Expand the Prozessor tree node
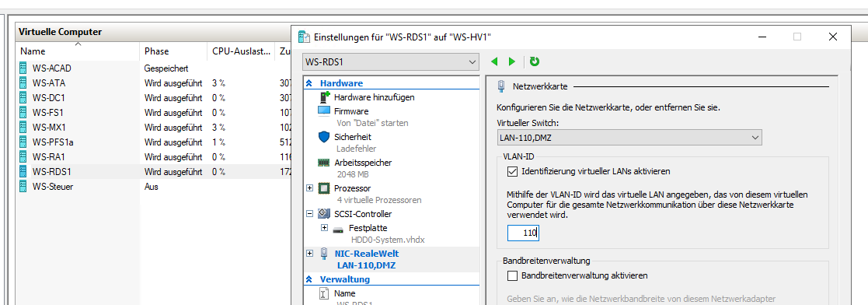The height and width of the screenshot is (305, 868). pyautogui.click(x=309, y=188)
